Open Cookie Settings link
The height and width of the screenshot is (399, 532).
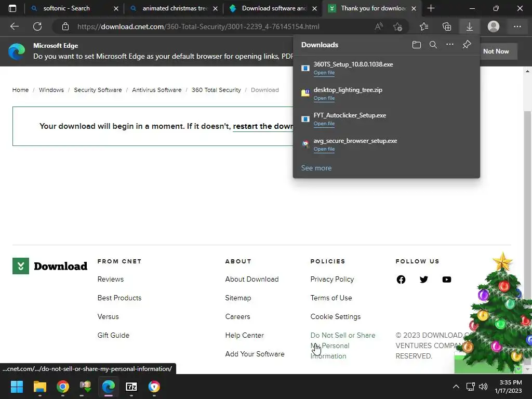(x=336, y=316)
